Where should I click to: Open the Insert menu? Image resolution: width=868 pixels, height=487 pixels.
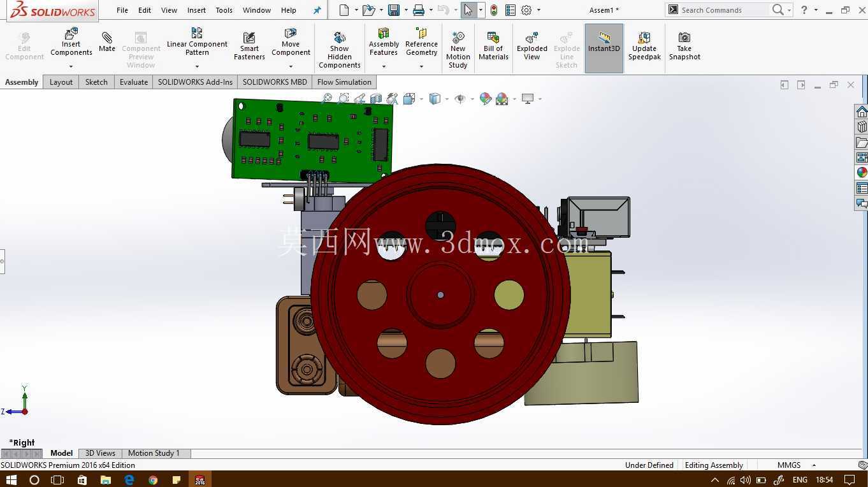click(x=196, y=10)
